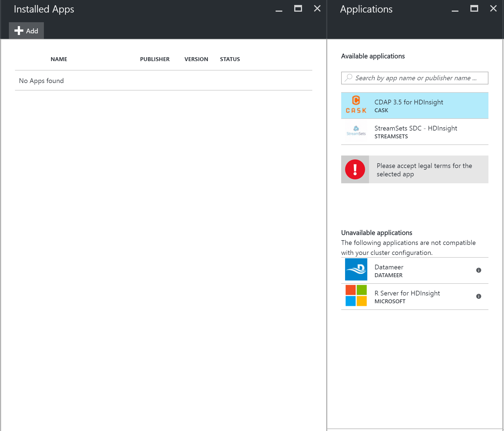Click the 'Applications' blade title
The image size is (504, 431).
(366, 9)
